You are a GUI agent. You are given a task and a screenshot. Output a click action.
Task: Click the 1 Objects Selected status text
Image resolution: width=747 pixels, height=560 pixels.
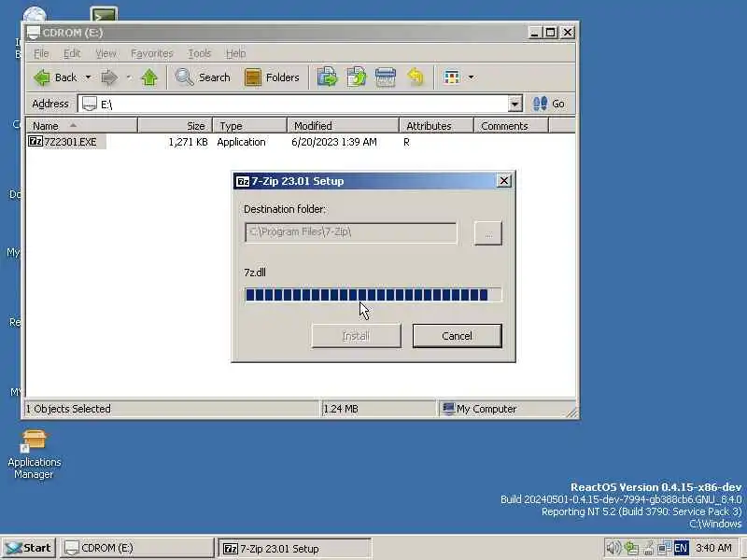[68, 409]
